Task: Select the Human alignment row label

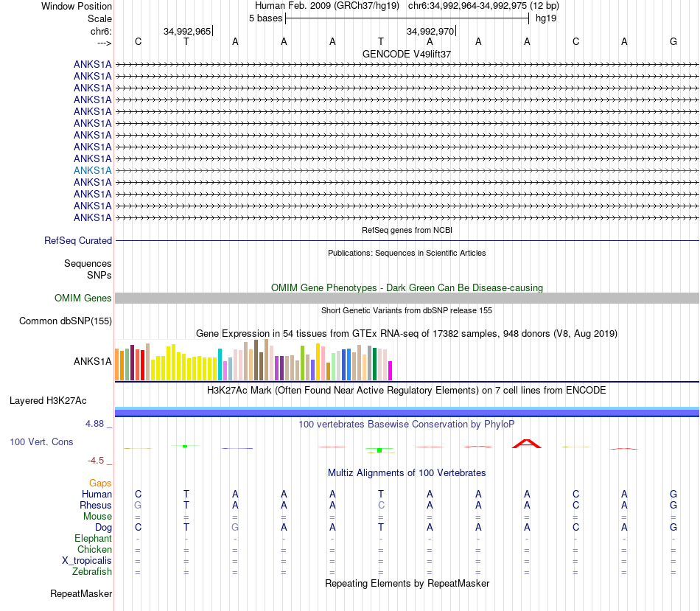Action: point(97,494)
